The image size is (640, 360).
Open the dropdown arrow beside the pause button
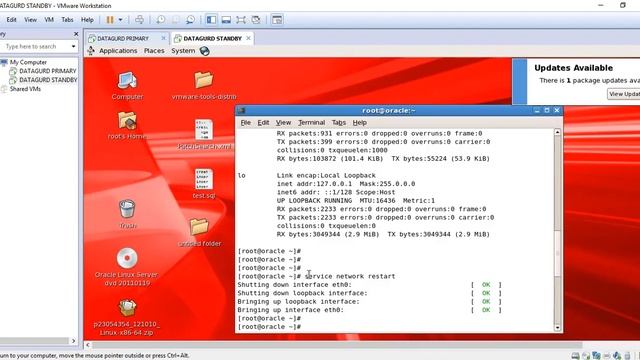pyautogui.click(x=120, y=20)
